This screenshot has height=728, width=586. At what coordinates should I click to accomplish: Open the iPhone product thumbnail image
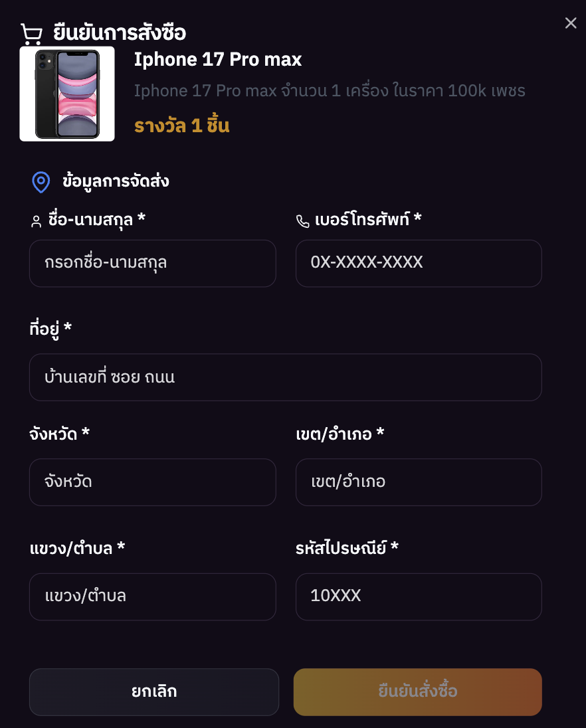pos(67,94)
